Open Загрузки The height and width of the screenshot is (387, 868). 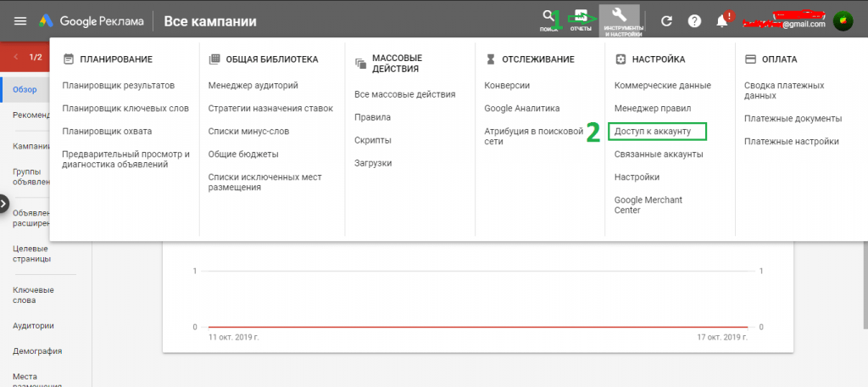click(x=373, y=164)
